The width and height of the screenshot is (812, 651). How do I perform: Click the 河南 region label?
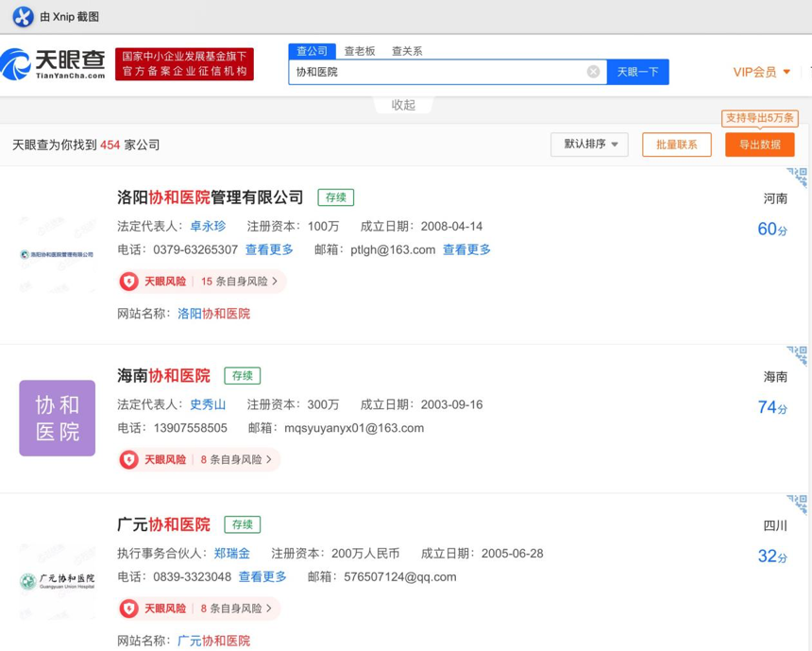[775, 198]
